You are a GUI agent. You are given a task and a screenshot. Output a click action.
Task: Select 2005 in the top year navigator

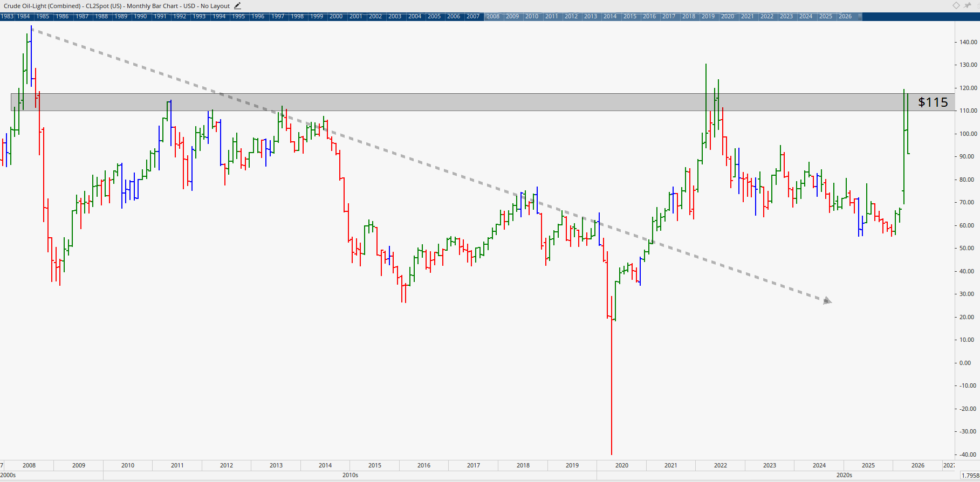click(x=434, y=17)
